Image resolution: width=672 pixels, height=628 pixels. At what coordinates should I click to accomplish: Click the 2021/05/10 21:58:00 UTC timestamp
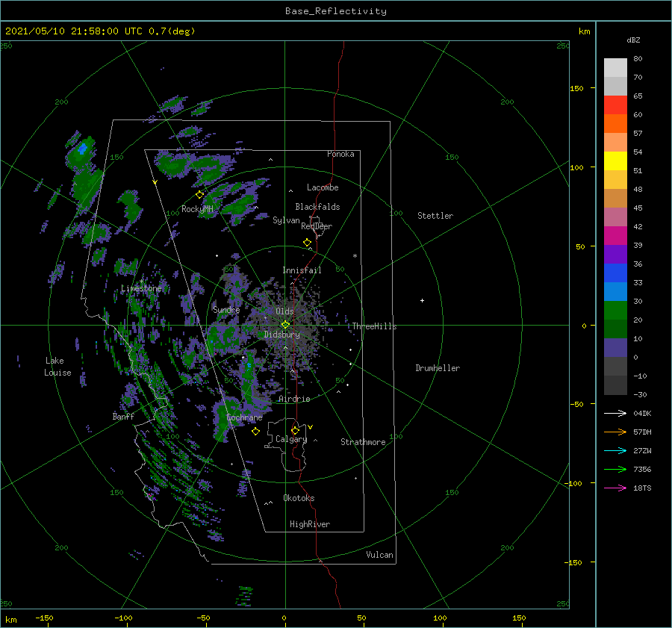click(74, 31)
